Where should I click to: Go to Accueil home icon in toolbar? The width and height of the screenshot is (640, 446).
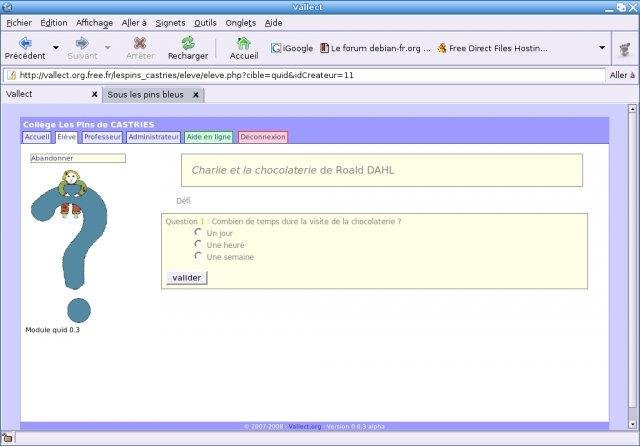point(244,43)
